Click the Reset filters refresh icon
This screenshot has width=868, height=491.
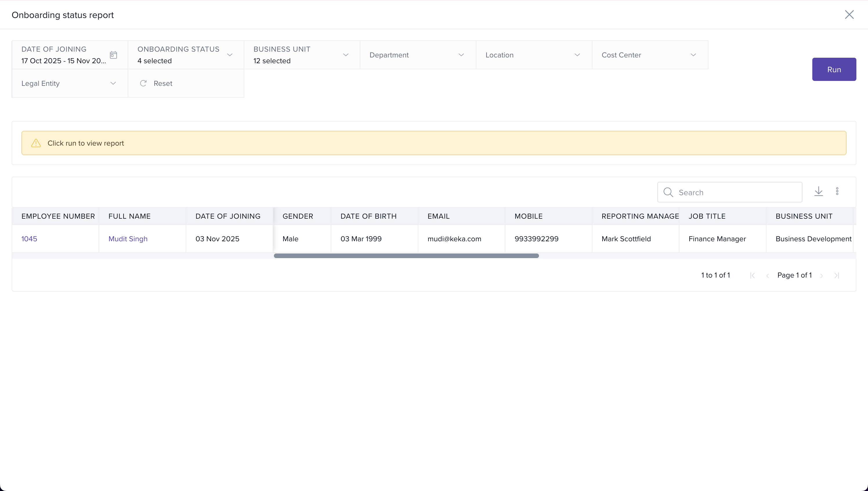143,83
